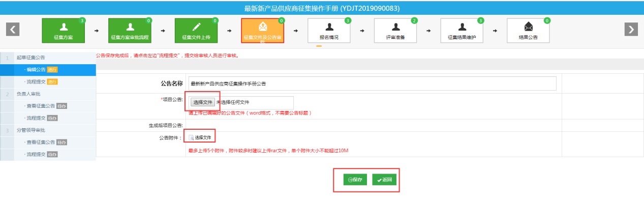
Task: Click 选择文件 button for 项目公告
Action: point(202,102)
